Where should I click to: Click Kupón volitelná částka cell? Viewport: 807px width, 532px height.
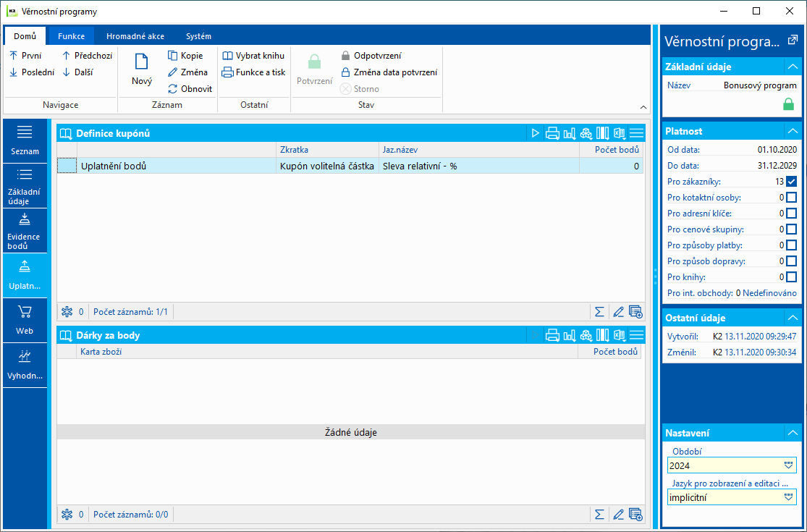[x=327, y=166]
